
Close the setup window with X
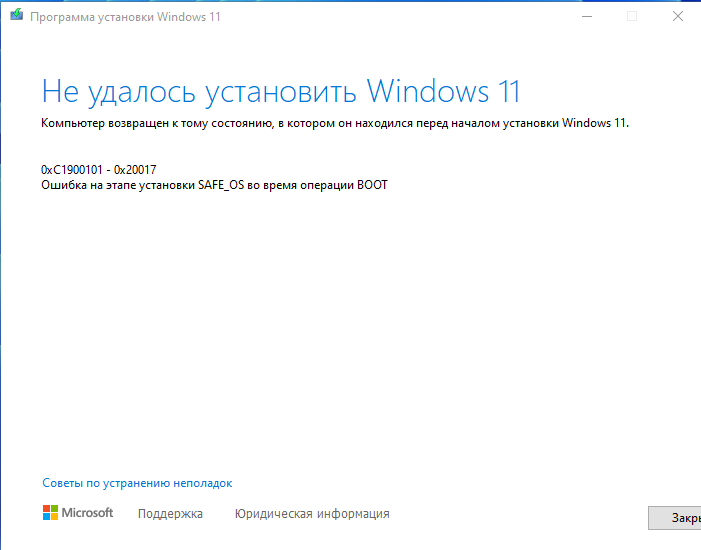[x=678, y=17]
